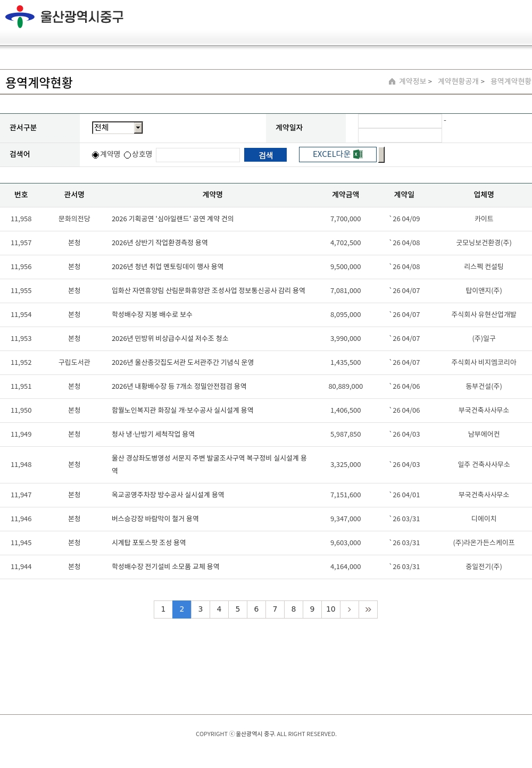Click the contract start date field
Screen dimensions: 532x768
[400, 121]
